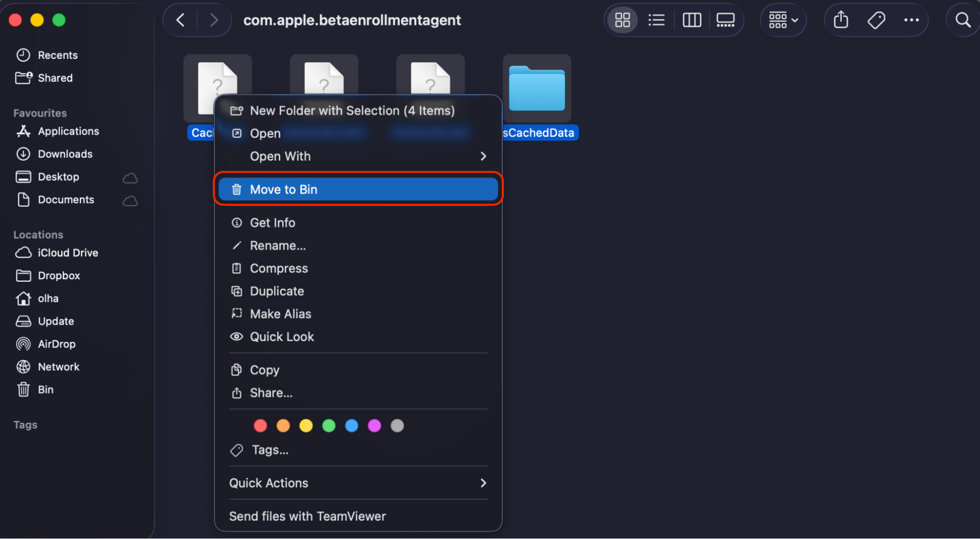Go back with the left chevron button
This screenshot has width=980, height=539.
180,20
